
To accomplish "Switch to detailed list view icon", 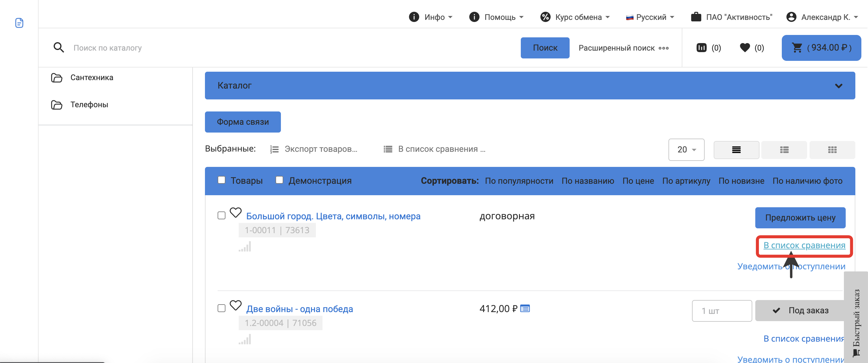I will tap(784, 150).
